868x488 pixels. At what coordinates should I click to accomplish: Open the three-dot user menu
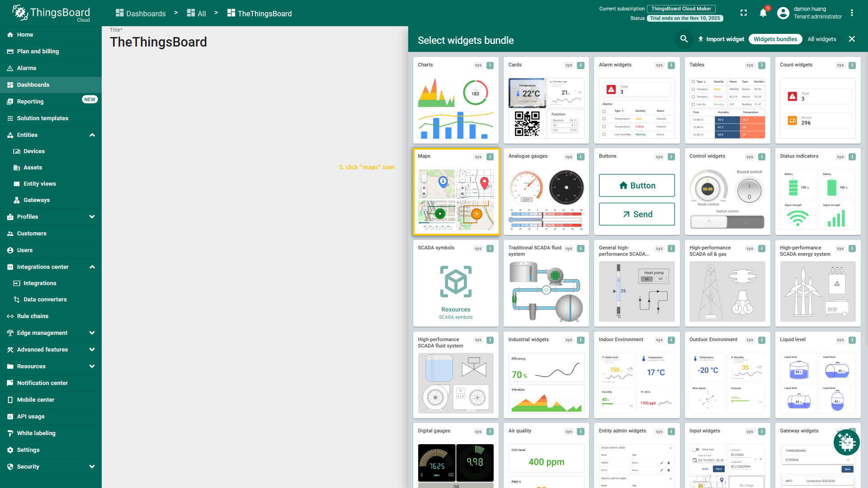tap(852, 13)
